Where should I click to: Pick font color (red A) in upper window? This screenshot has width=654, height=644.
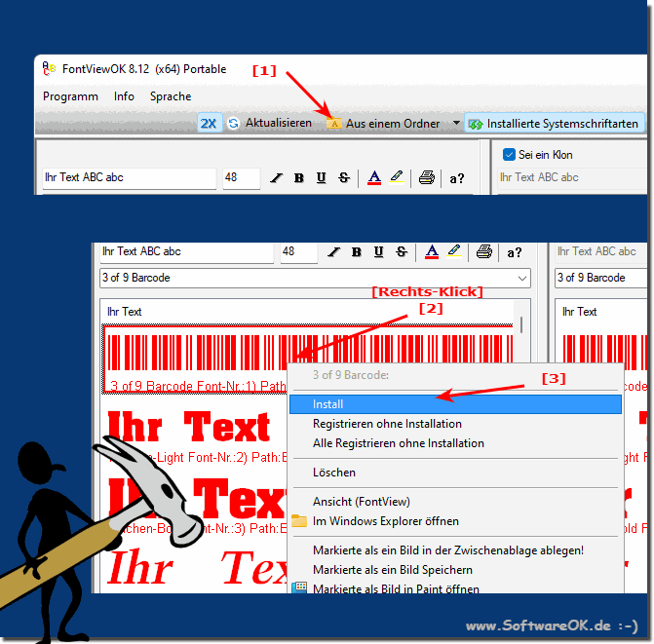click(374, 178)
